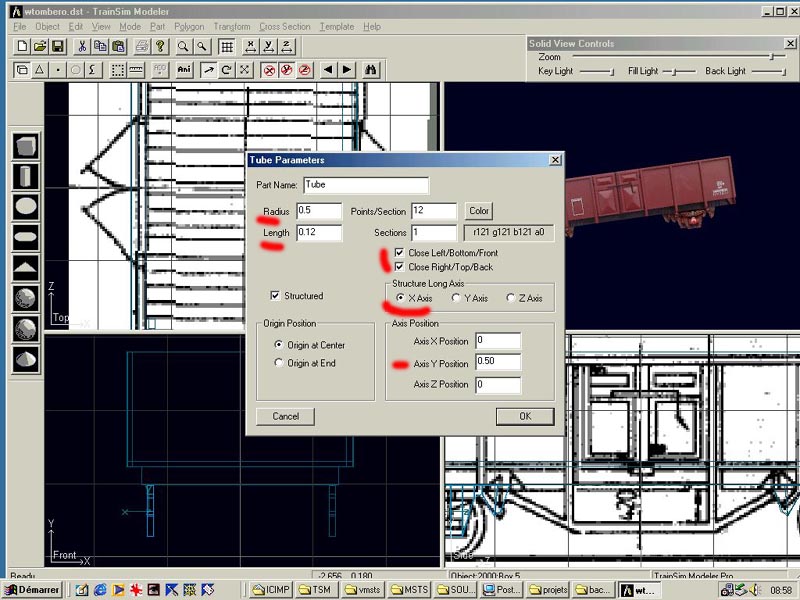Viewport: 800px width, 600px height.
Task: Click the Ani animation toolbar button
Action: click(x=184, y=70)
